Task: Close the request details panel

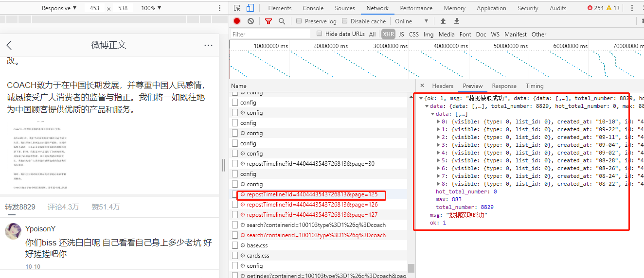Action: tap(422, 86)
